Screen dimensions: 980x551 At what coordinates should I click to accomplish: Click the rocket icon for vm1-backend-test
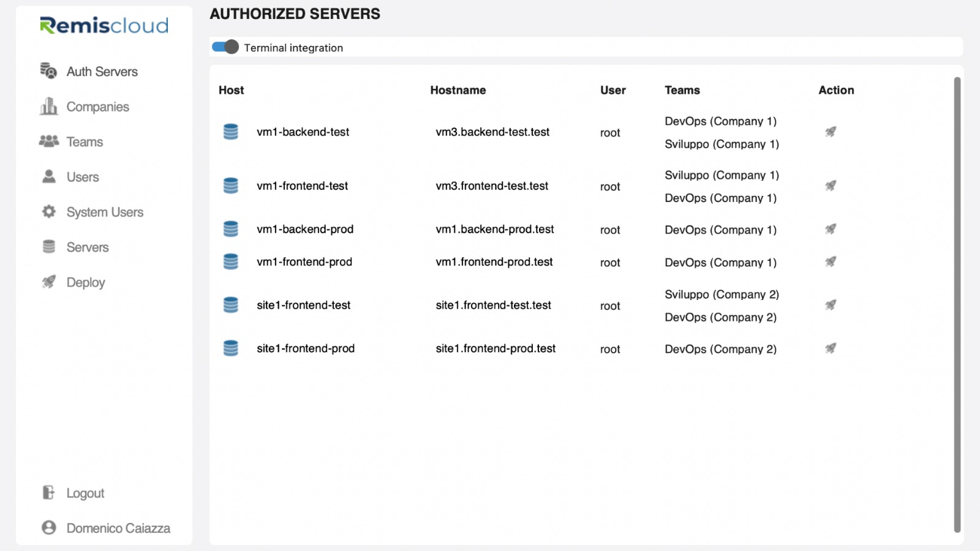(x=831, y=132)
